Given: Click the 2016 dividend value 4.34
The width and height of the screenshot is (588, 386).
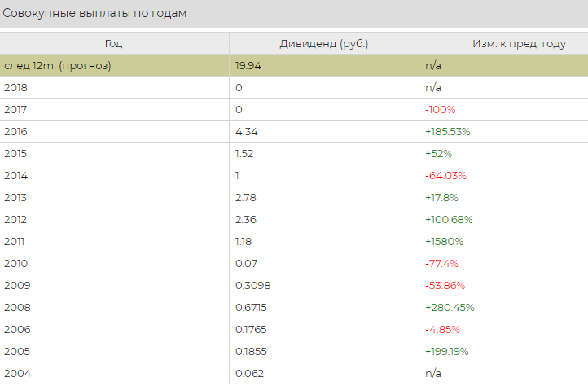Looking at the screenshot, I should click(246, 131).
